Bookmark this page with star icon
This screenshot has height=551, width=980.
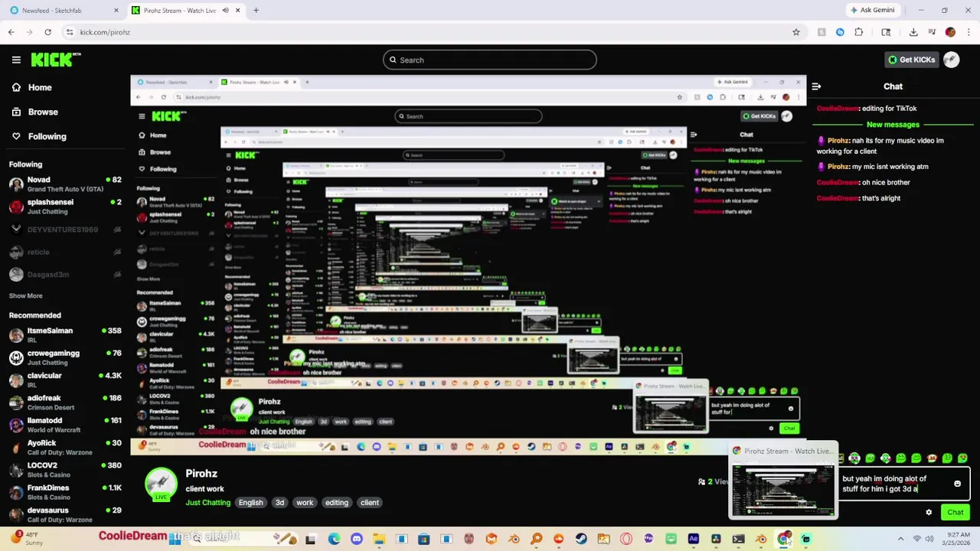(x=796, y=32)
